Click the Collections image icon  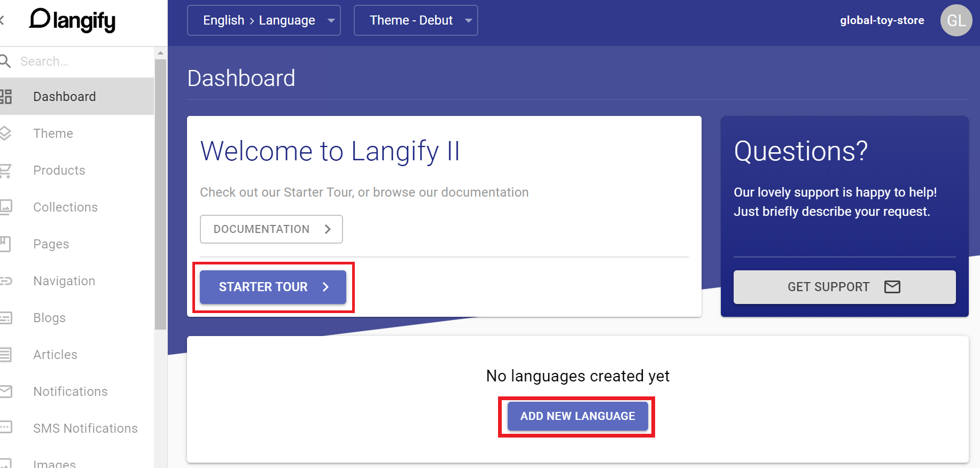[x=6, y=207]
